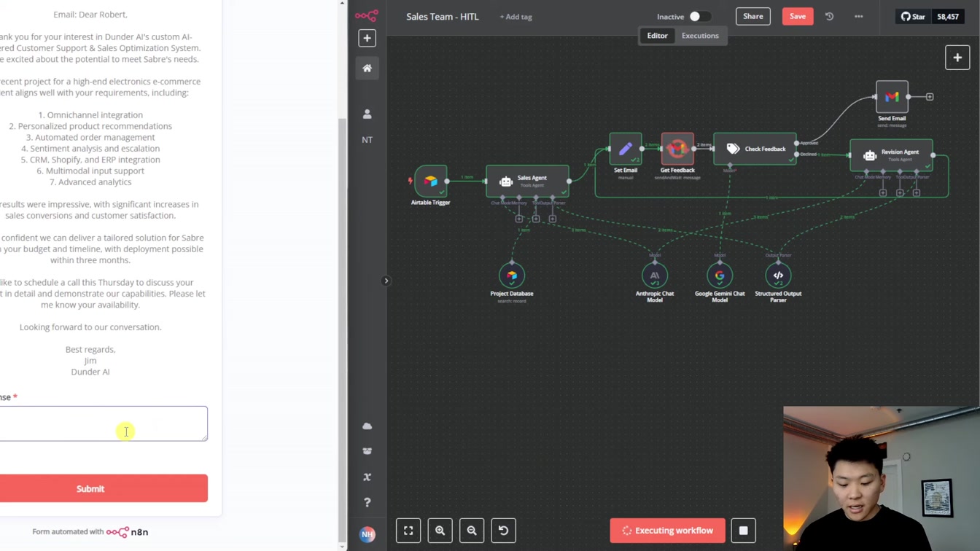Select the Airtable Trigger node

(x=430, y=181)
